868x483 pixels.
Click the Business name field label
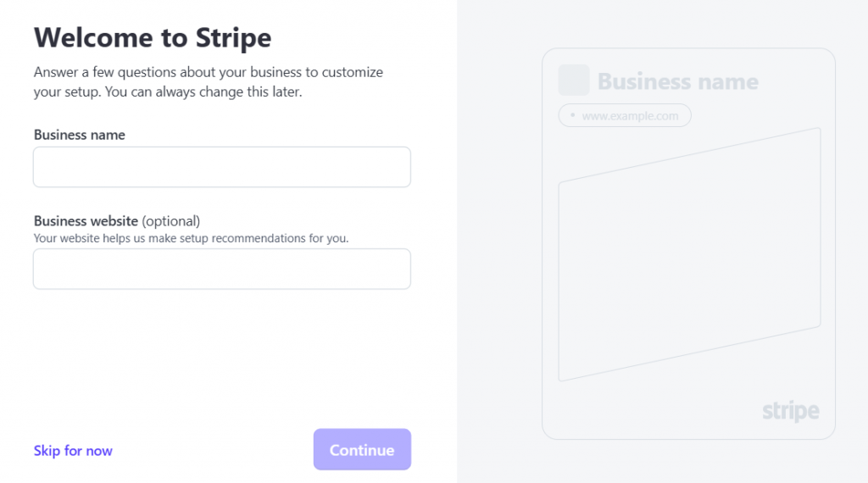[x=80, y=135]
